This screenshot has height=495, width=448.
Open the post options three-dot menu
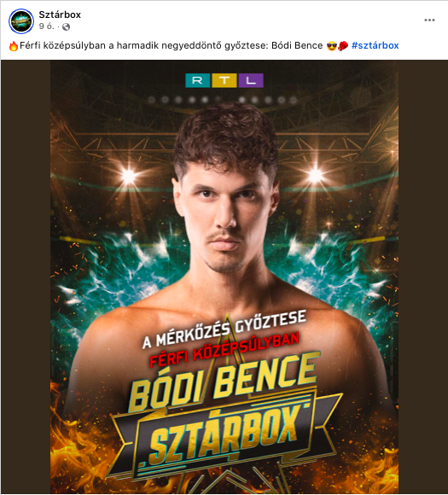(429, 20)
